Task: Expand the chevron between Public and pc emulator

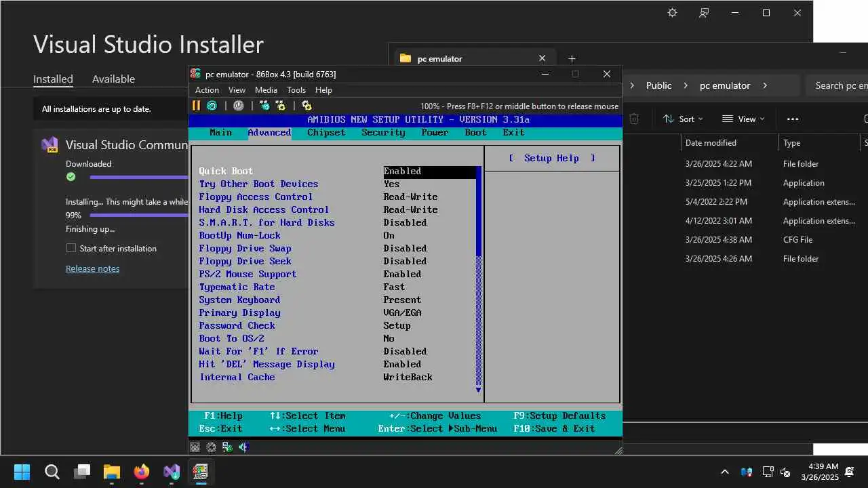Action: pyautogui.click(x=686, y=85)
